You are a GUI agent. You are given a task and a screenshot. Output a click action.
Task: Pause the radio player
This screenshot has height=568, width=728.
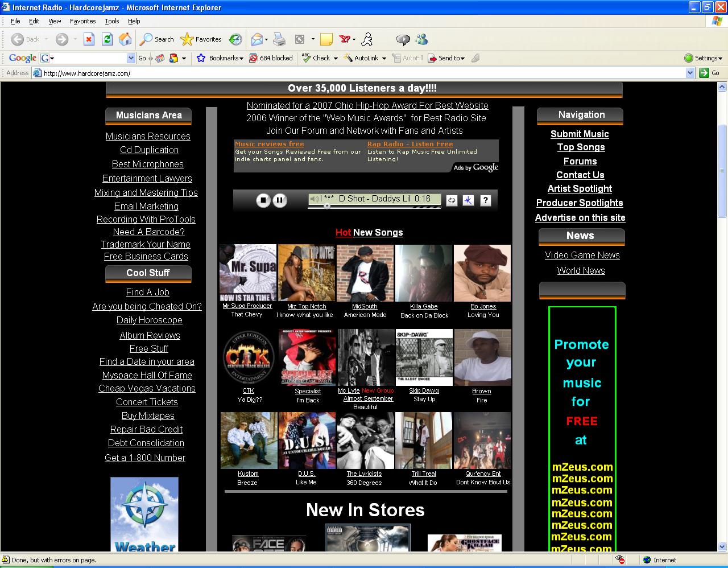pyautogui.click(x=279, y=200)
